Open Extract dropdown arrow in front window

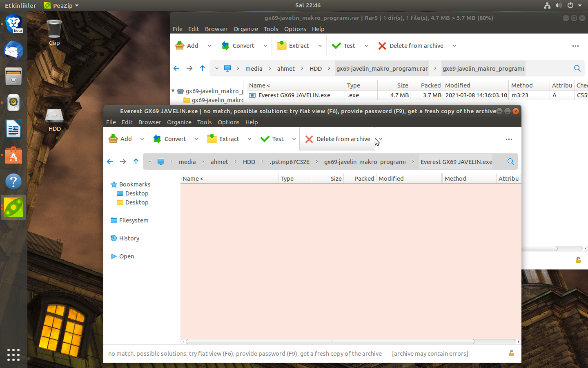[x=249, y=139]
